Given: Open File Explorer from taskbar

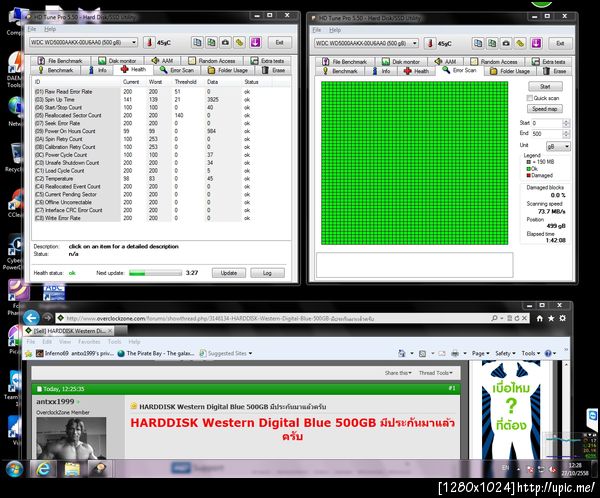Looking at the screenshot, I should [72, 469].
